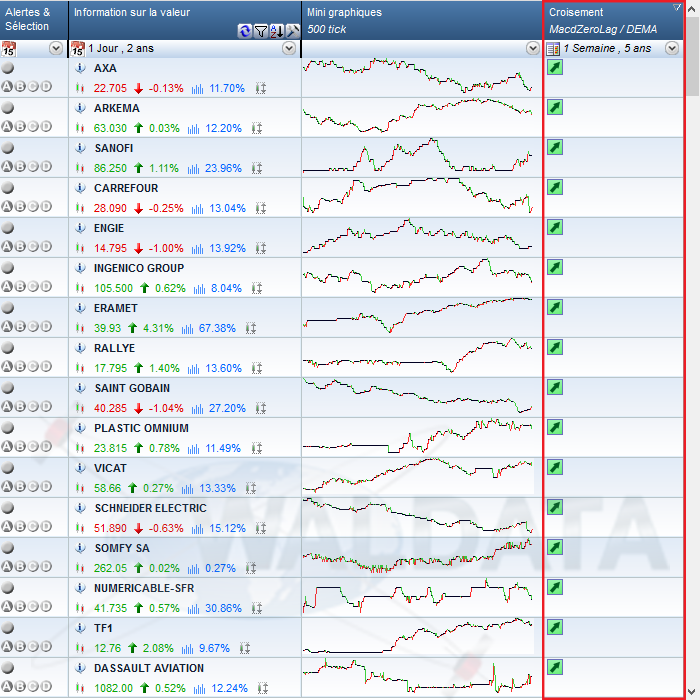Click calendar icon in Alertes column filter
The image size is (700, 700).
click(8, 49)
